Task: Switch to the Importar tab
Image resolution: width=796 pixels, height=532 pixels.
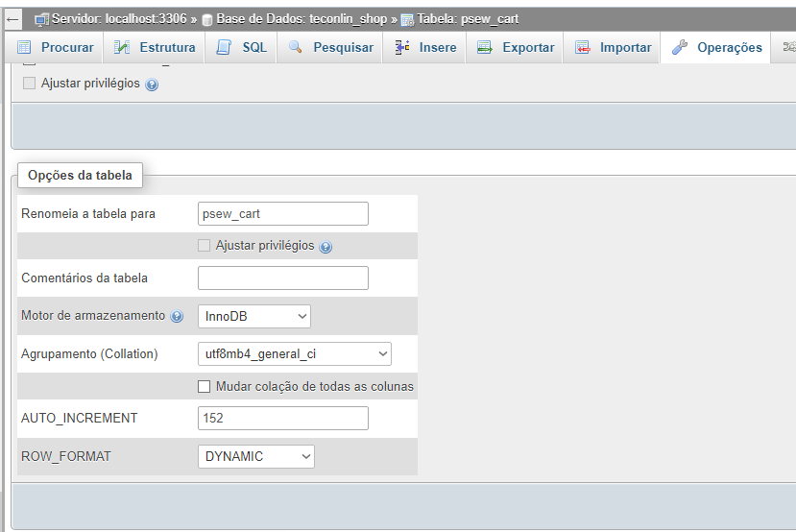Action: 613,47
